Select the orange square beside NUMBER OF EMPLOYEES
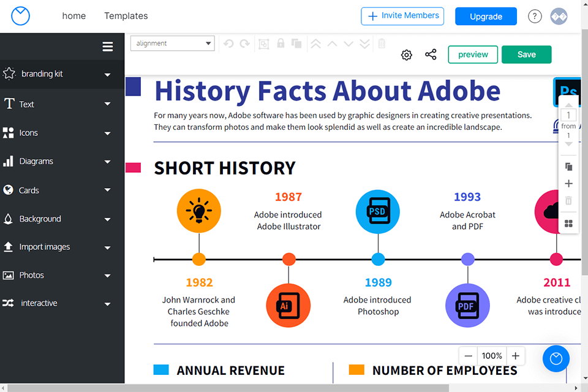The height and width of the screenshot is (392, 588). [356, 369]
